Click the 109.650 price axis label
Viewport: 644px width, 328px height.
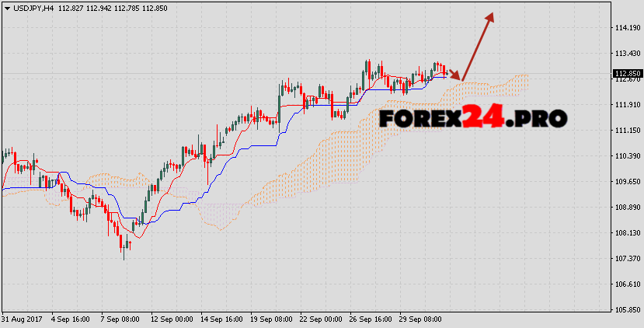click(626, 182)
